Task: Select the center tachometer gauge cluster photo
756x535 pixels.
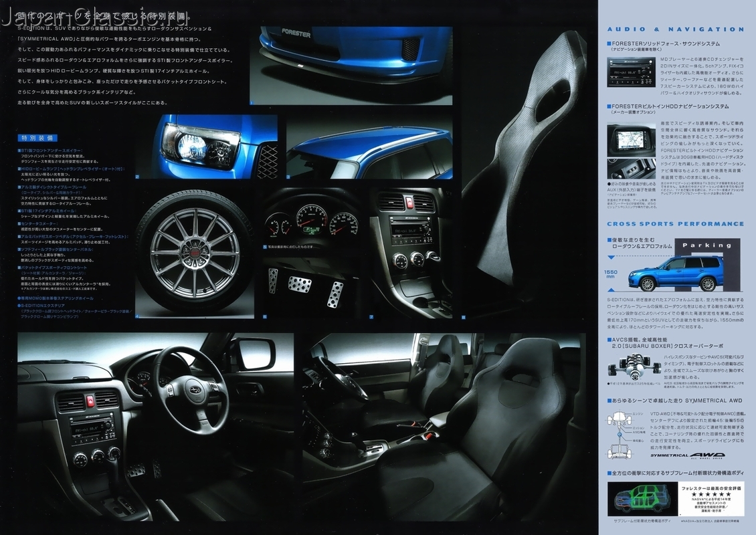Action: (312, 218)
